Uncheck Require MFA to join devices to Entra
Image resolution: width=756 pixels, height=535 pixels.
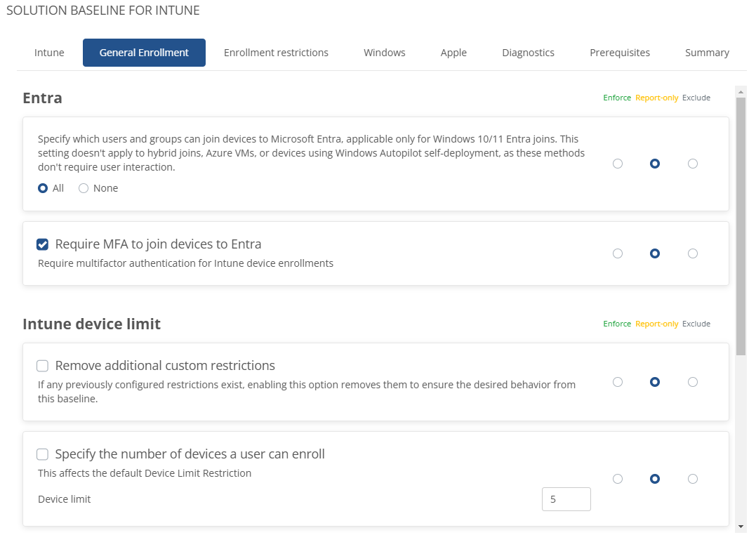click(42, 244)
